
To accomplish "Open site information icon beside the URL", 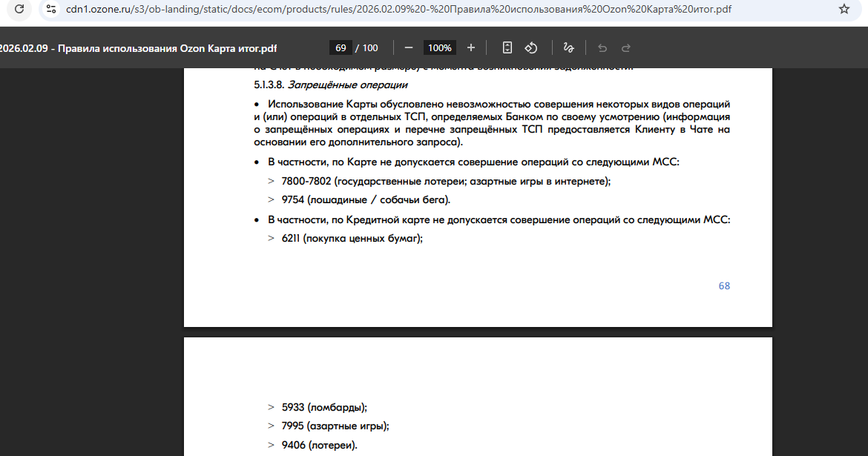I will [50, 10].
